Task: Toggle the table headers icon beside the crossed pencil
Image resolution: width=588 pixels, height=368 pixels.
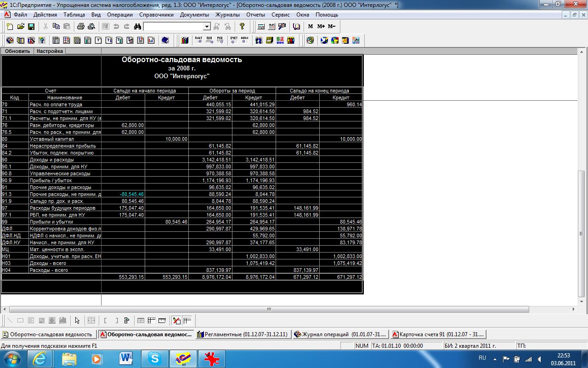Action: click(x=187, y=321)
